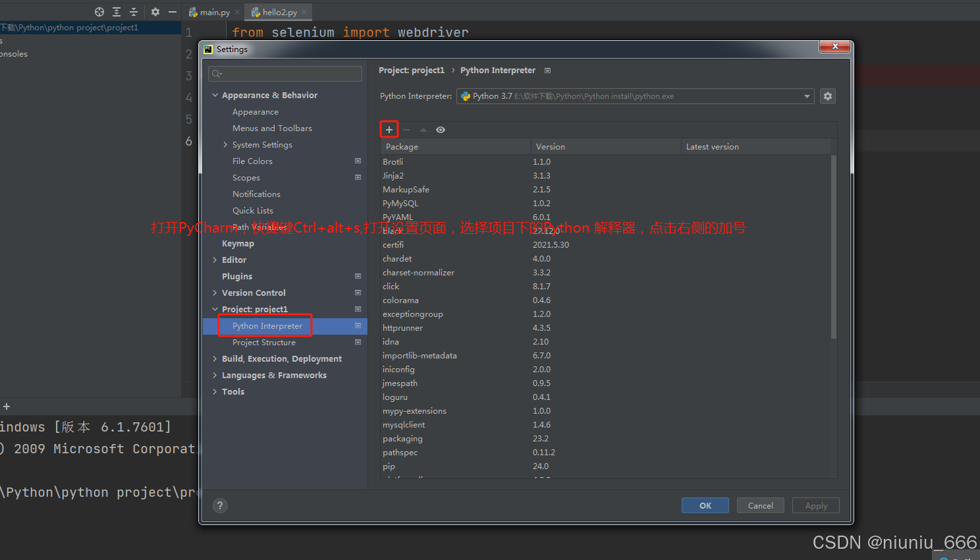The width and height of the screenshot is (980, 560).
Task: Select the Jinja2 package row
Action: [606, 176]
